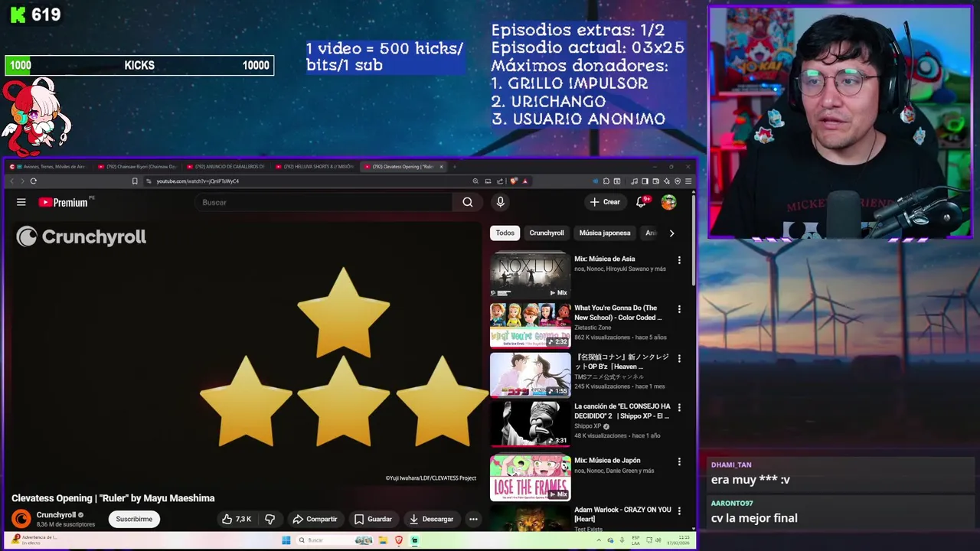Open the LOSE THE FRAMES mix thumbnail
Screen dimensions: 980x551
click(530, 478)
